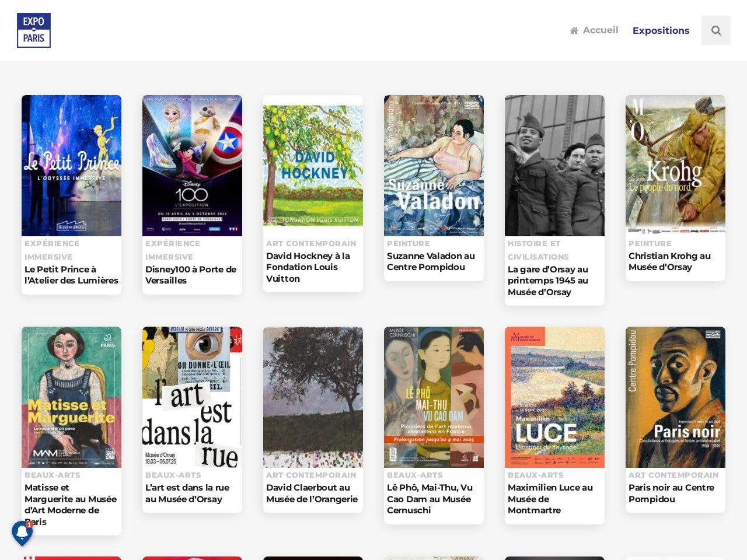Screen dimensions: 747x560
Task: Open the Expositions menu item
Action: 661,30
